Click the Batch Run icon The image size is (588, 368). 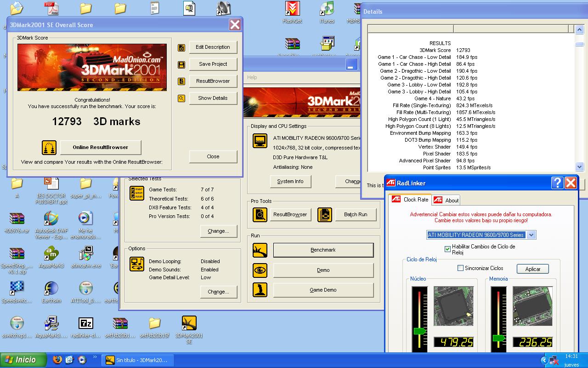[325, 215]
